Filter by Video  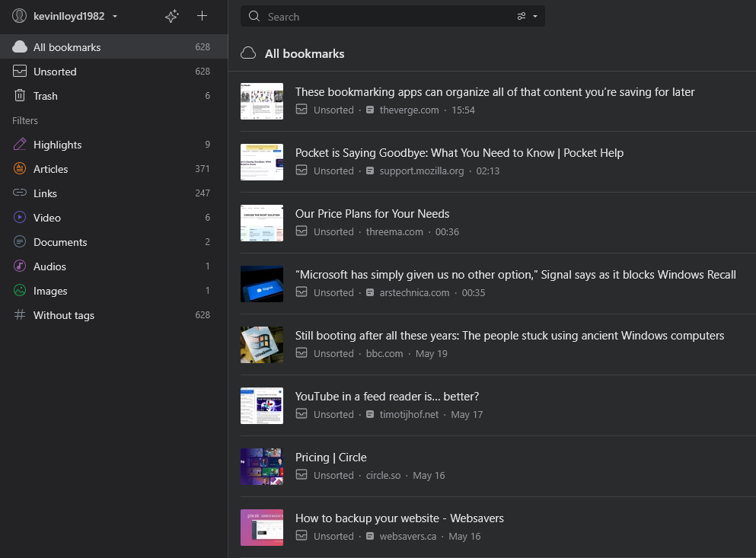point(113,218)
